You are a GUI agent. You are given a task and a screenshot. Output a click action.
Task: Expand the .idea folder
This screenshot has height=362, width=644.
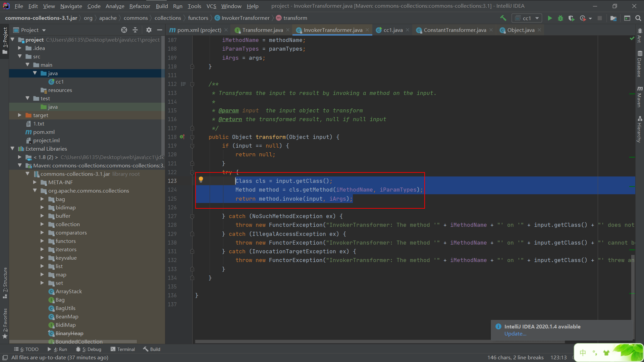pos(20,48)
